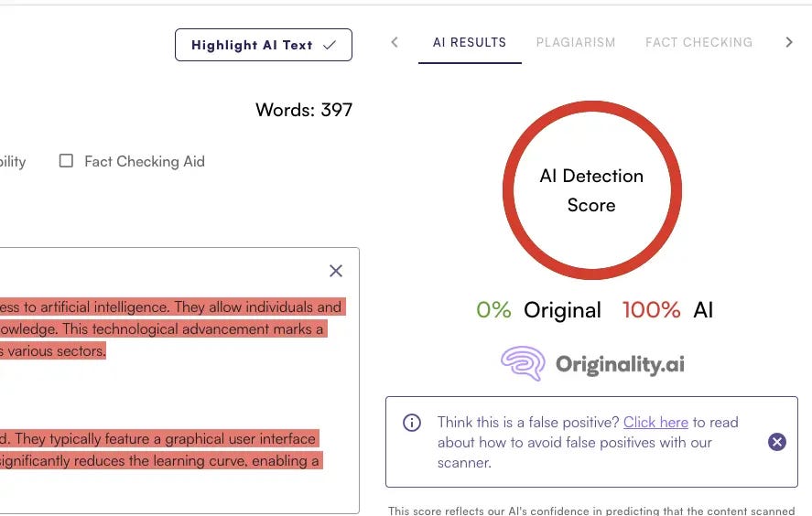
Task: Click the Originality.ai brain logo
Action: [x=523, y=363]
